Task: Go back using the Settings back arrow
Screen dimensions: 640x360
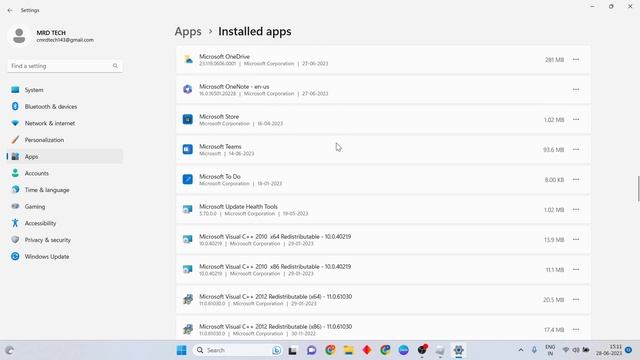Action: [10, 10]
